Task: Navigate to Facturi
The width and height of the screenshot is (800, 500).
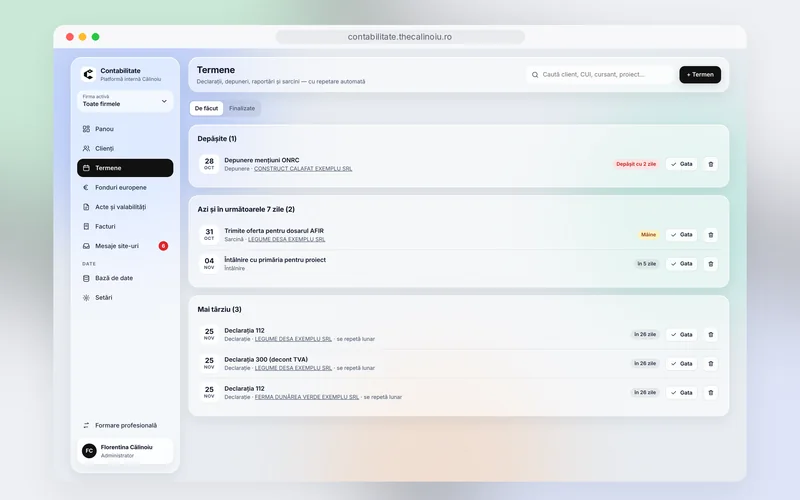Action: point(125,226)
